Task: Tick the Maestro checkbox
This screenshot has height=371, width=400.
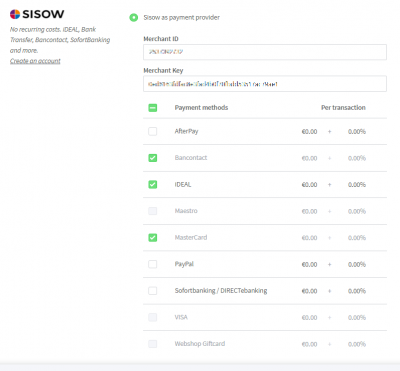Action: click(x=153, y=211)
